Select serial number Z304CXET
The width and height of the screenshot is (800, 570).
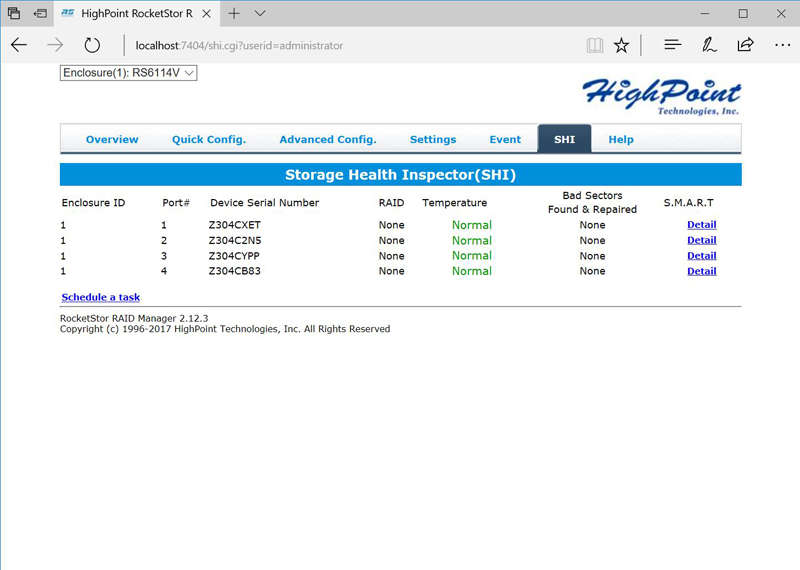[x=235, y=225]
